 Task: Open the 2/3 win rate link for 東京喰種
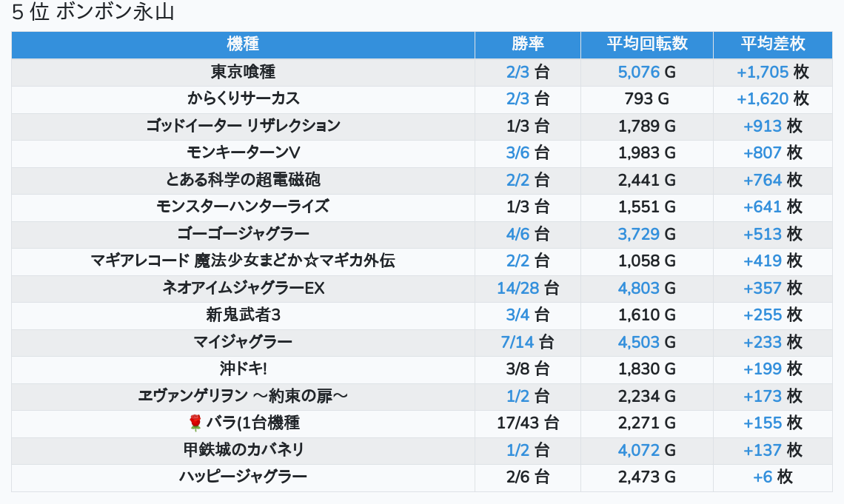(518, 73)
